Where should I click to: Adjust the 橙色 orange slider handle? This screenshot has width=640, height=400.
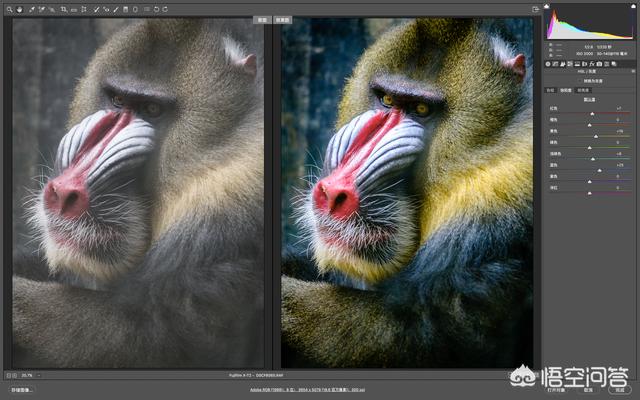coord(589,125)
